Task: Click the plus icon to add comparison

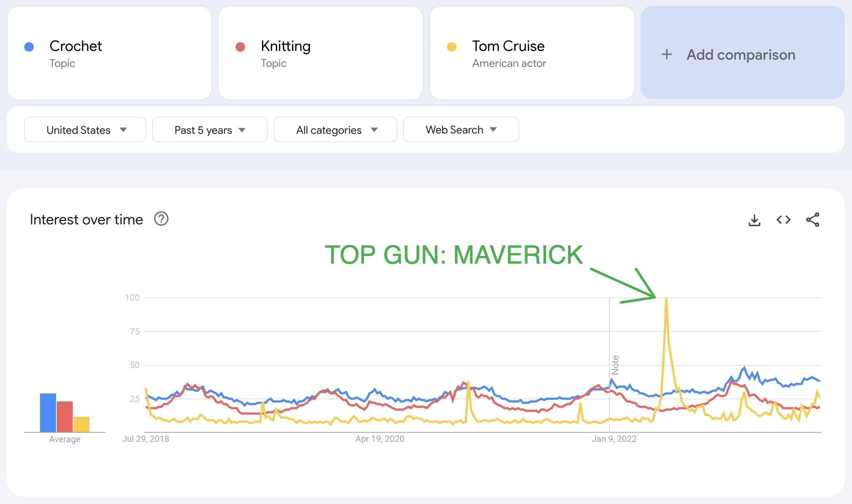Action: tap(666, 55)
